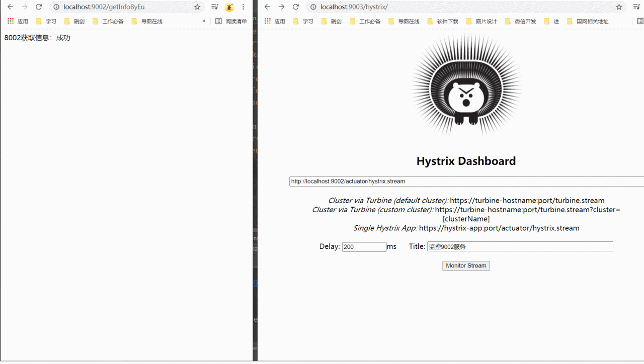Click turbine.stream default cluster example text
644x364 pixels.
coord(527,201)
